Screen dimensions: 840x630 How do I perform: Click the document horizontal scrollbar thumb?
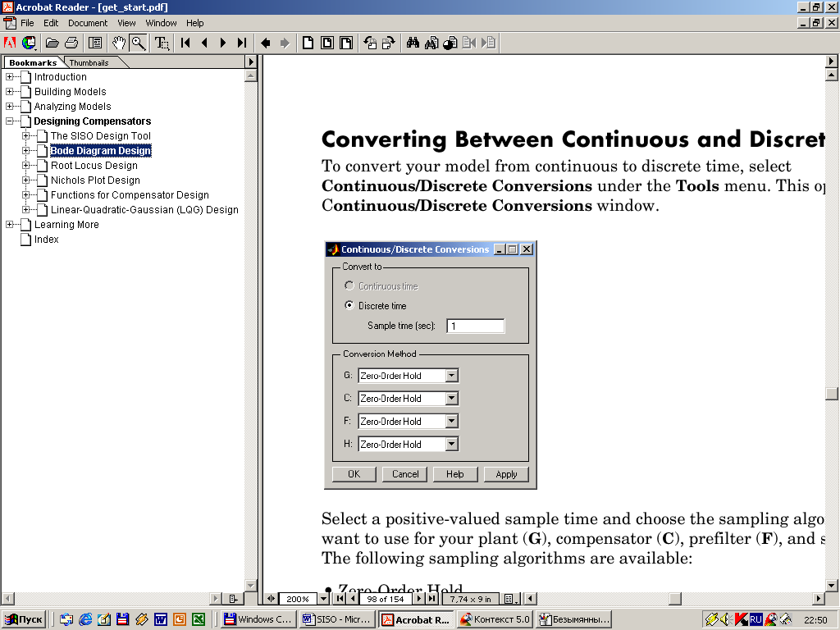675,598
